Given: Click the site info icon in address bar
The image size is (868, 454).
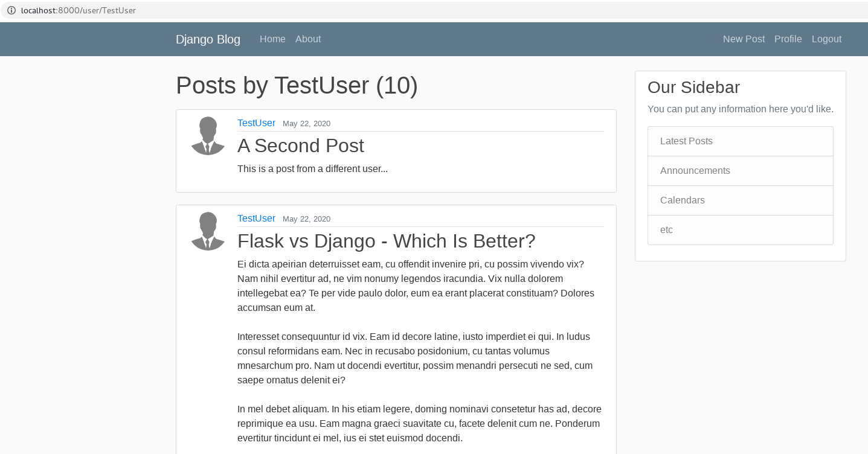Looking at the screenshot, I should 11,10.
